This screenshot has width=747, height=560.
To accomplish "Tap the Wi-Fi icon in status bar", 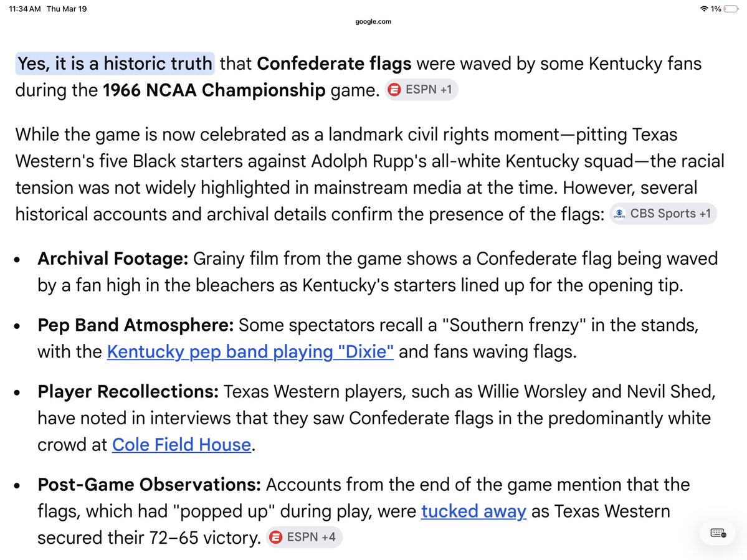I will [703, 9].
